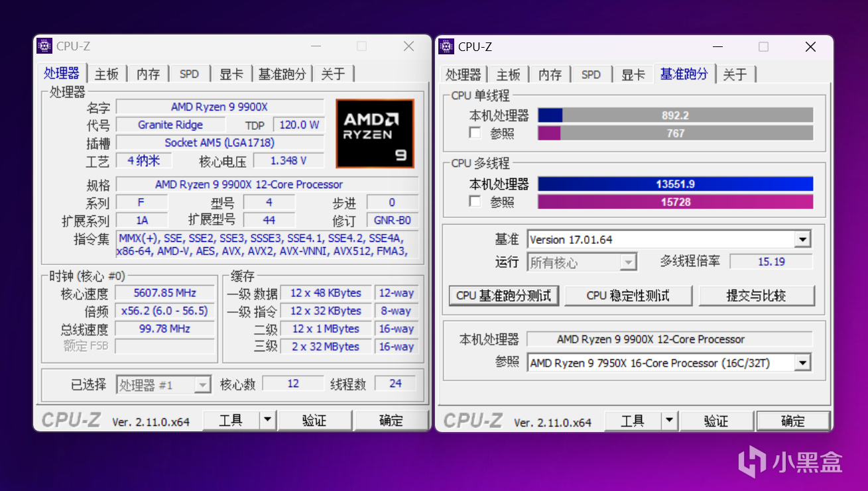Tick the 参照 checkbox under CPU 单线程
868x491 pixels.
[x=475, y=133]
